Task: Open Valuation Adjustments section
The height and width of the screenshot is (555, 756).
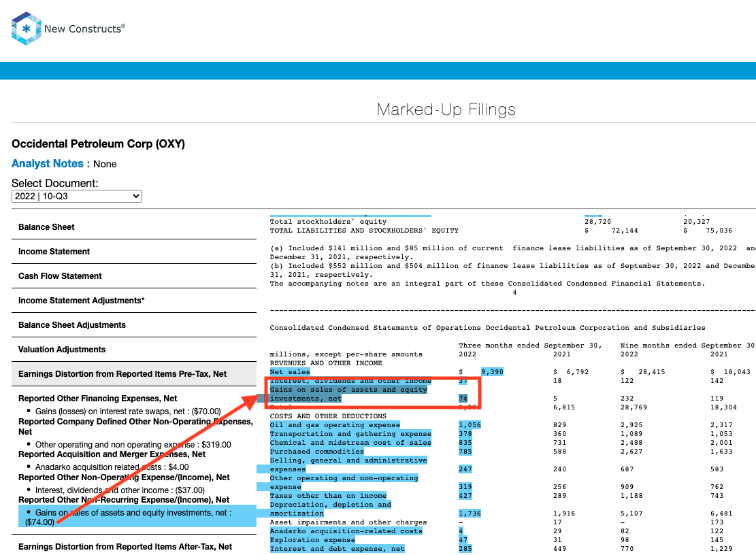Action: (134, 350)
